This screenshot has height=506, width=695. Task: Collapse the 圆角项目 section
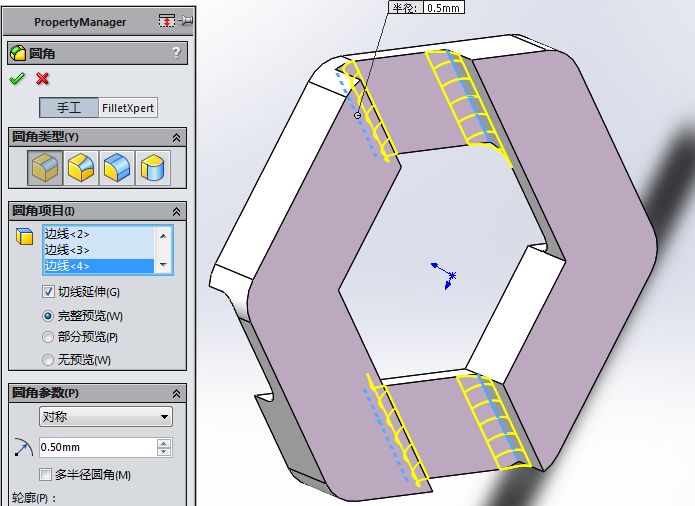pyautogui.click(x=176, y=212)
